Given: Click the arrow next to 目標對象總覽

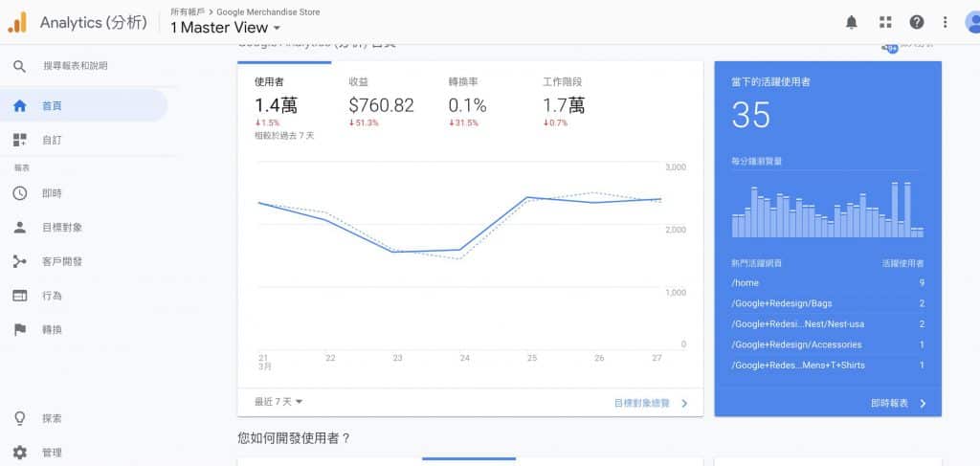Looking at the screenshot, I should [x=684, y=404].
